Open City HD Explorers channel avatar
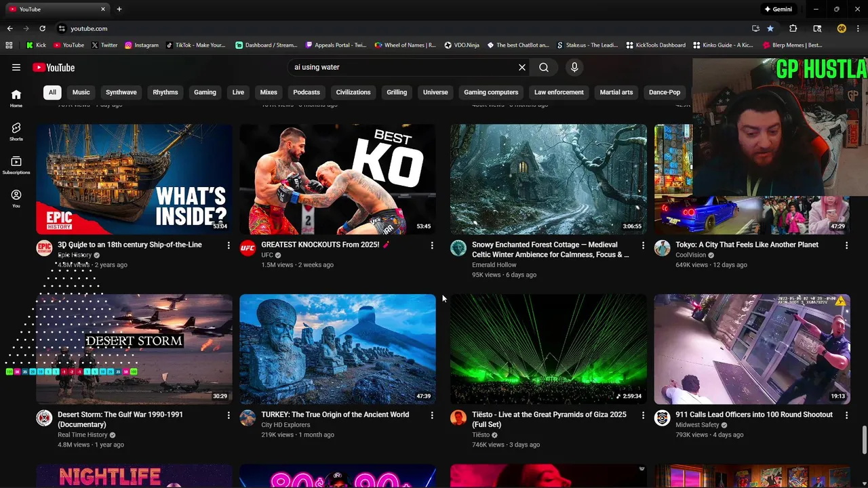Image resolution: width=868 pixels, height=488 pixels. tap(248, 418)
